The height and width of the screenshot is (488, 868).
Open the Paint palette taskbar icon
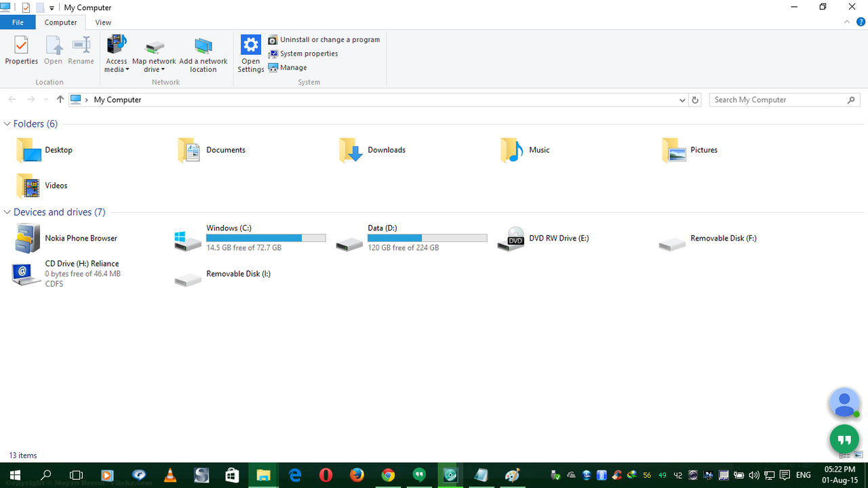[513, 475]
